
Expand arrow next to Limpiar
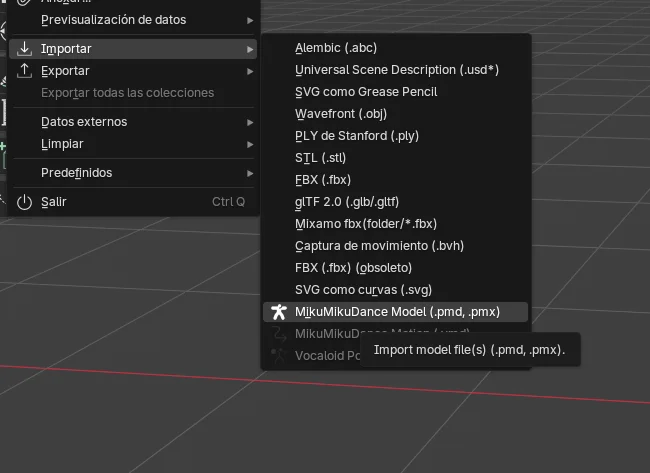[x=250, y=144]
